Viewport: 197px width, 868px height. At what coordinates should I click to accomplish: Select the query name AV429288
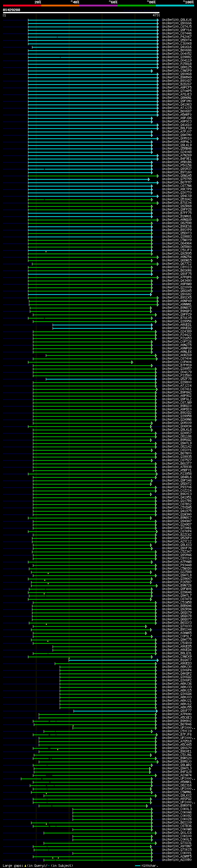(x=11, y=10)
